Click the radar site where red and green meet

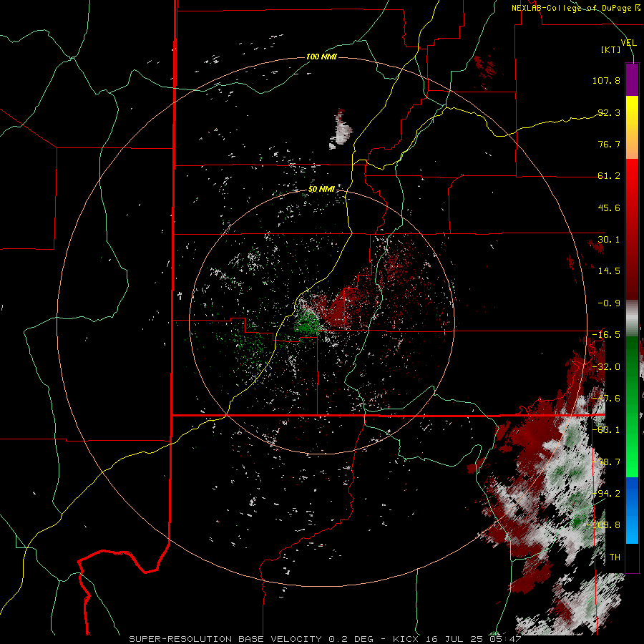click(x=322, y=321)
